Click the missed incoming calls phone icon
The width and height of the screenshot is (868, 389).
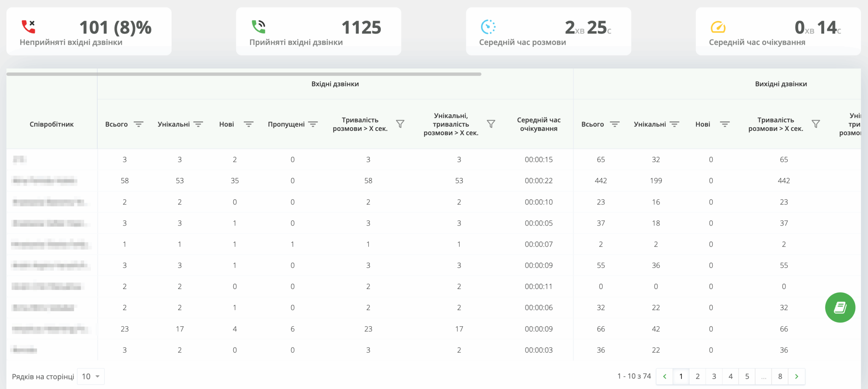pyautogui.click(x=28, y=27)
